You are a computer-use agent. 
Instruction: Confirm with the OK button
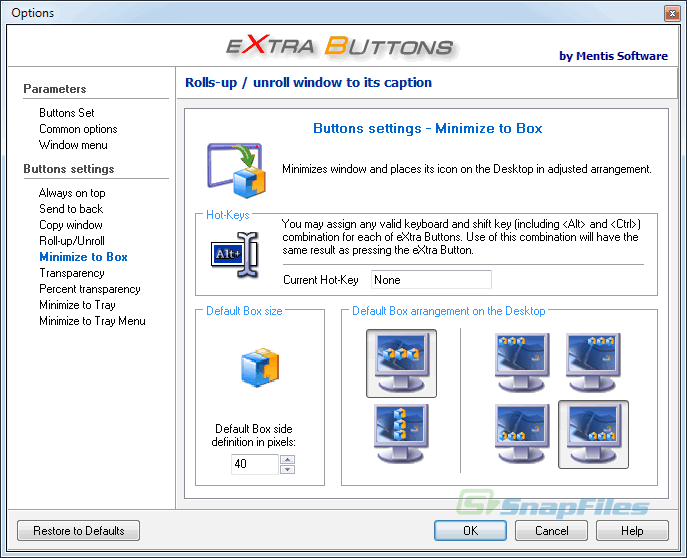[471, 531]
